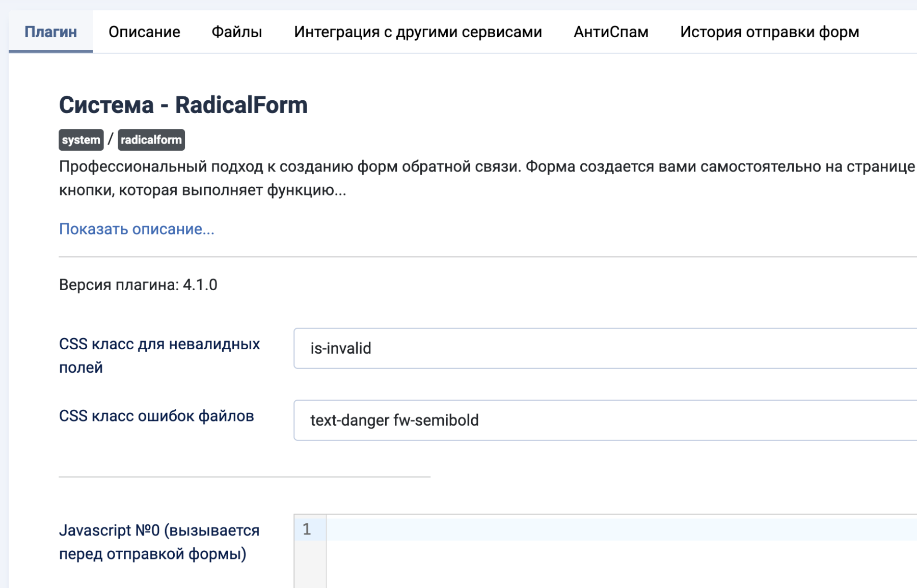This screenshot has width=917, height=588.
Task: Switch to the Плагин tab
Action: pyautogui.click(x=50, y=32)
